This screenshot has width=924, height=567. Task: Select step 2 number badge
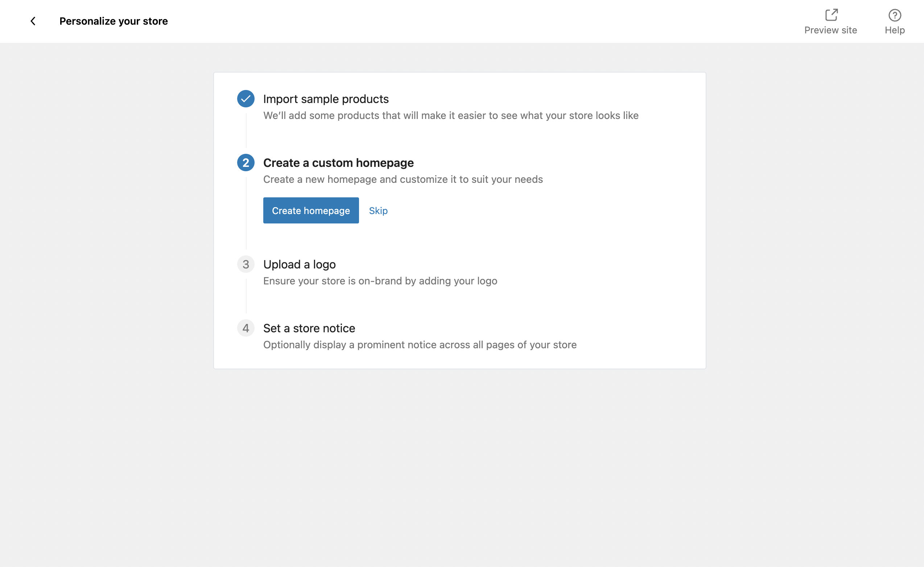click(246, 163)
